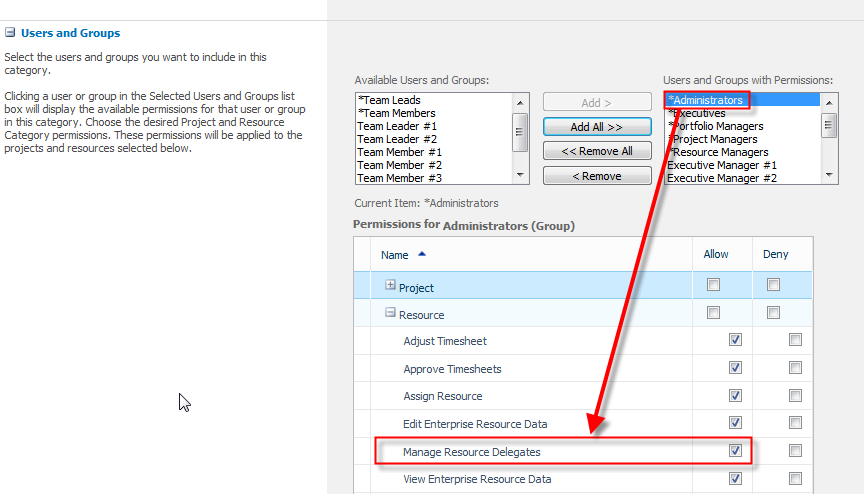The width and height of the screenshot is (864, 494).
Task: Select *Administrators in permissions list
Action: (706, 100)
